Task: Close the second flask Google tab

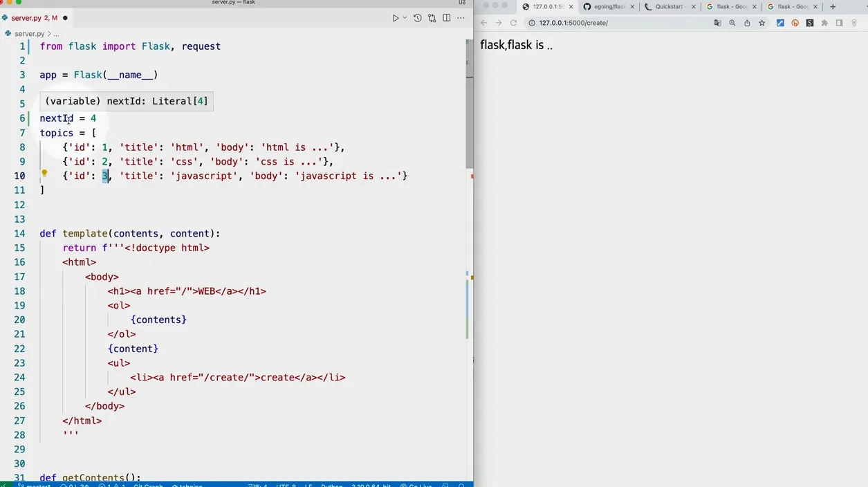Action: [x=815, y=7]
